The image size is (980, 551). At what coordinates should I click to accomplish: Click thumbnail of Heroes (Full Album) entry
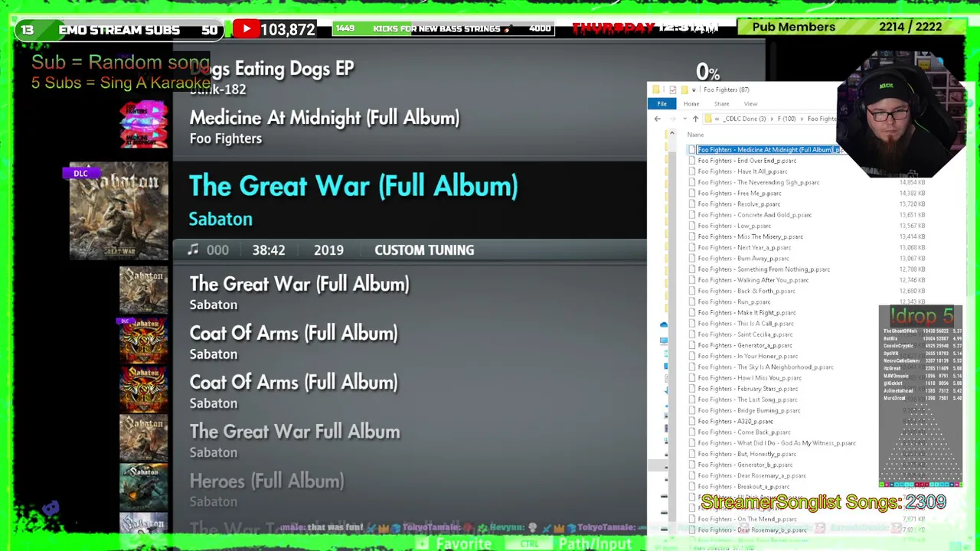[143, 487]
